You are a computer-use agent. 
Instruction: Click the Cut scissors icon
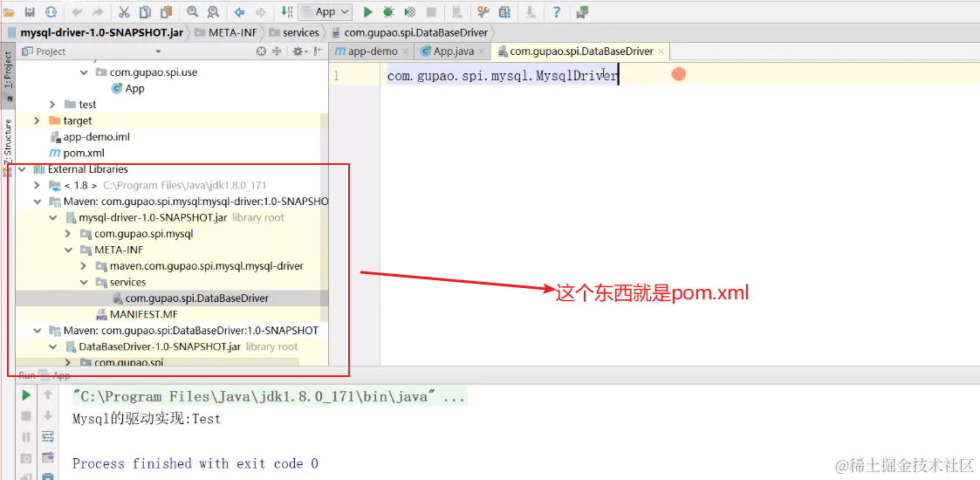pyautogui.click(x=124, y=11)
